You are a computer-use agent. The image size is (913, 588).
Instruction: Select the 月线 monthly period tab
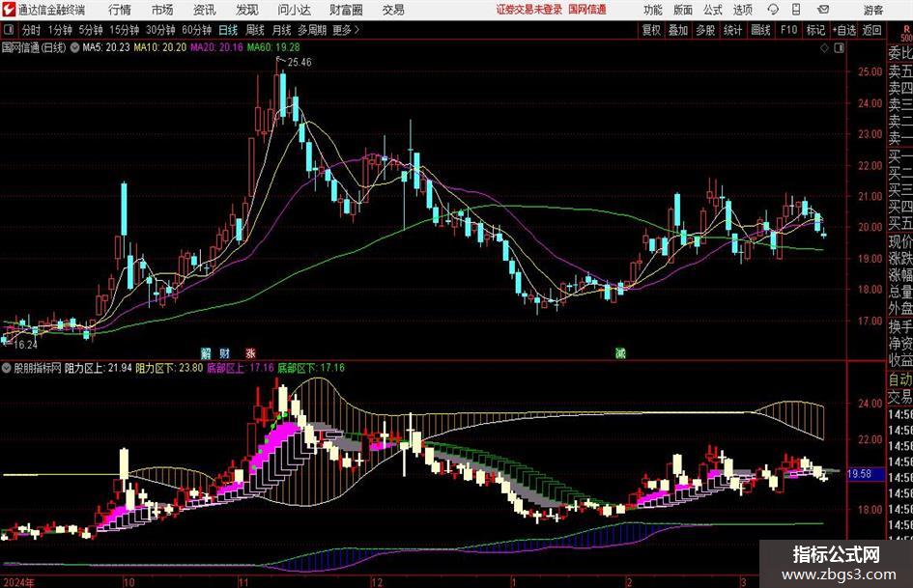click(x=282, y=30)
